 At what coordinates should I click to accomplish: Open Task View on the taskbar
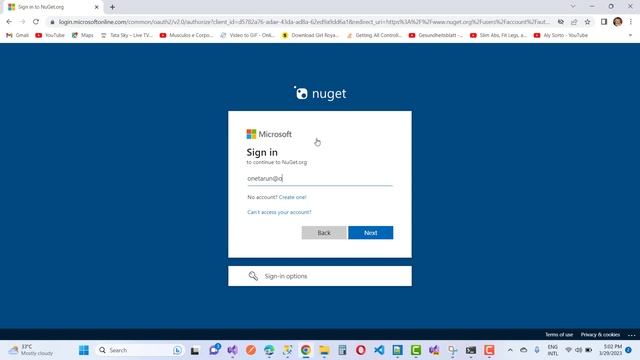coord(195,350)
